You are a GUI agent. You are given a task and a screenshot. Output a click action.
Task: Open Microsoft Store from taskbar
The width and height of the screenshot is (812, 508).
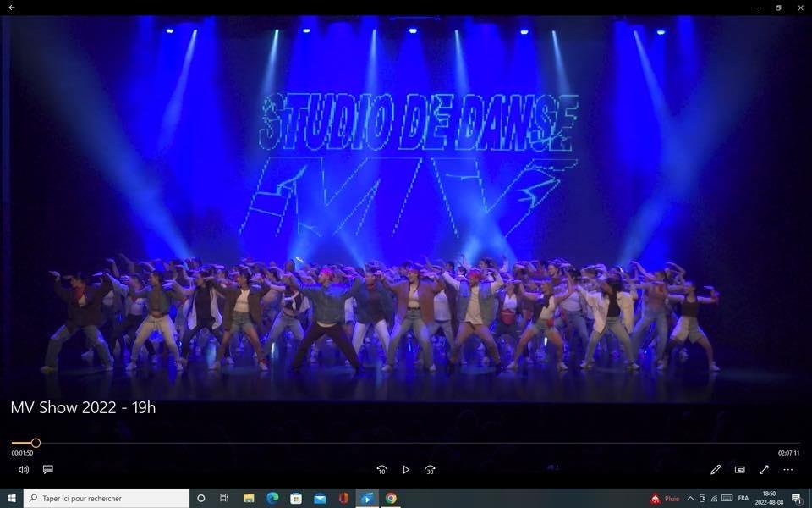(296, 498)
